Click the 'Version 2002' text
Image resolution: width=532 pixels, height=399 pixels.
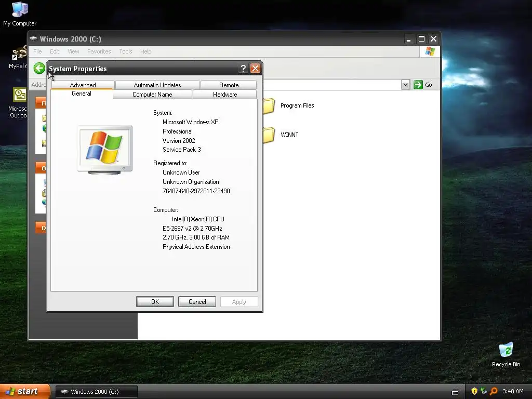pyautogui.click(x=179, y=140)
